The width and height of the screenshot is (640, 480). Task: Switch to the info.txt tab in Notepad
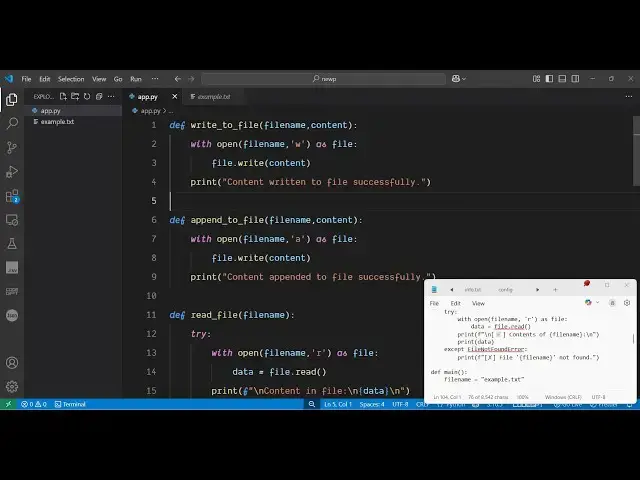coord(473,289)
